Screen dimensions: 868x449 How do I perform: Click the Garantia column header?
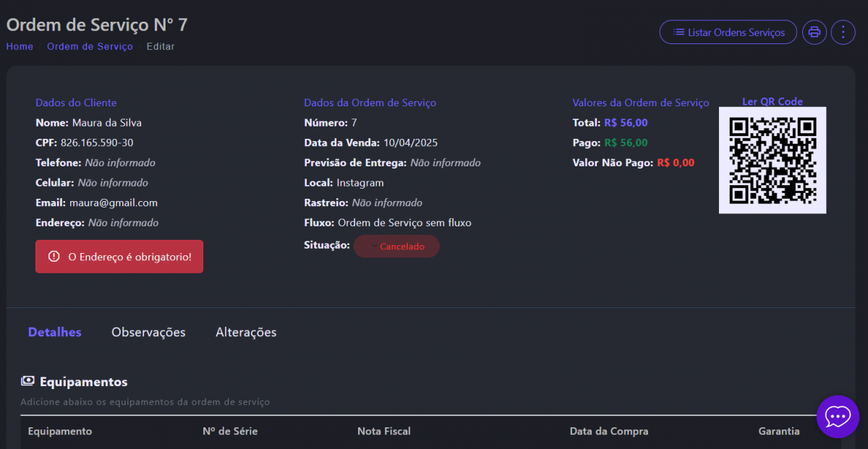tap(779, 431)
